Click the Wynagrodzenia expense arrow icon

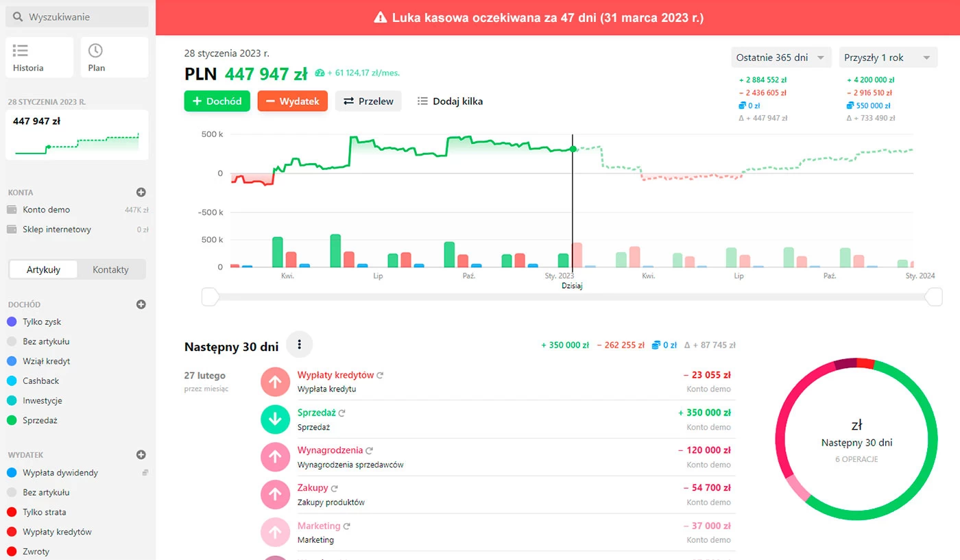(x=276, y=457)
